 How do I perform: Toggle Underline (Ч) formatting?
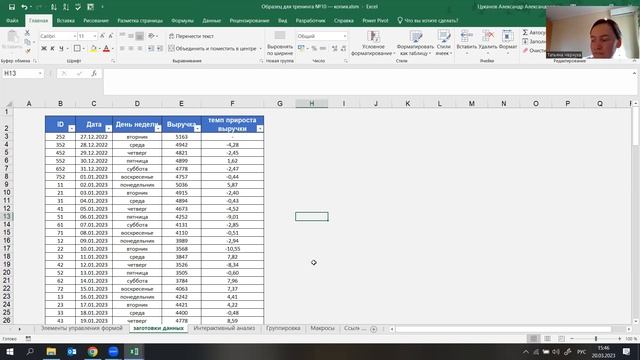pos(61,49)
